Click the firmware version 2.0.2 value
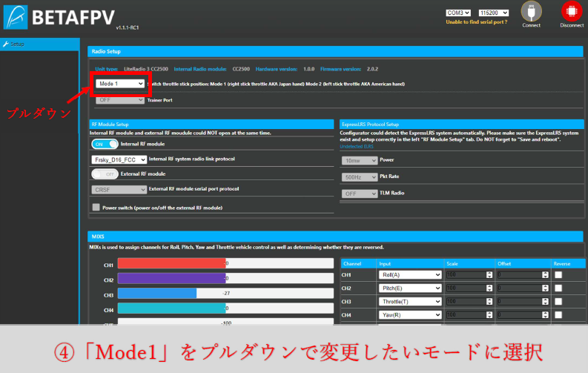The width and height of the screenshot is (588, 373). pyautogui.click(x=372, y=69)
